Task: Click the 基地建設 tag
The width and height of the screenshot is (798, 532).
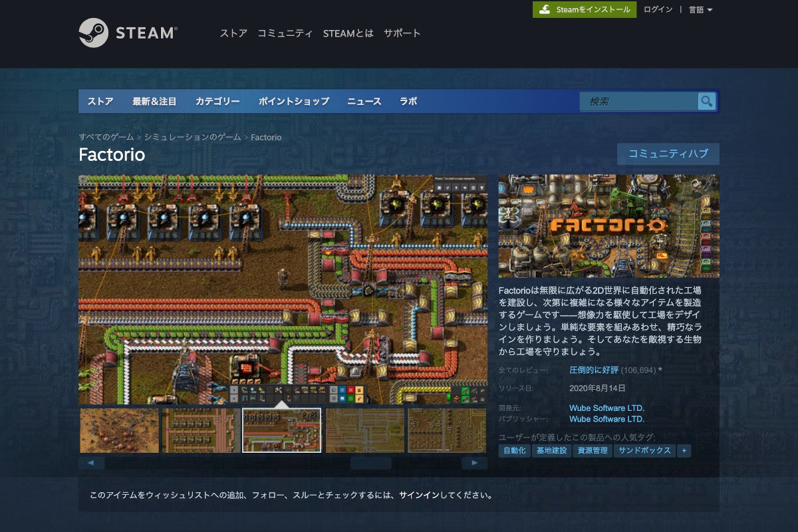Action: [x=551, y=451]
